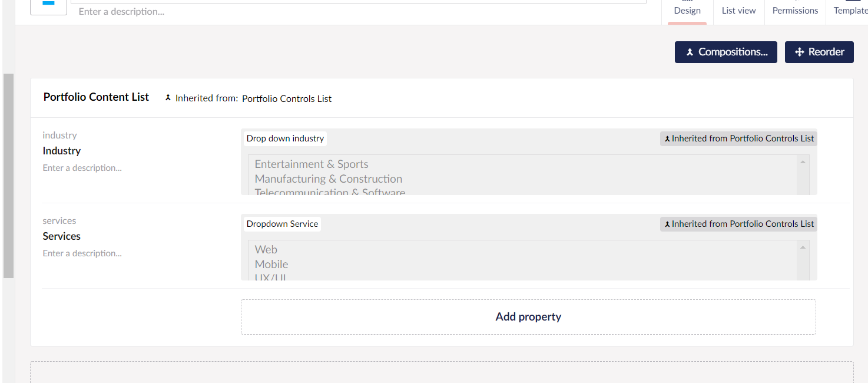This screenshot has height=383, width=868.
Task: Go to the Permissions tab
Action: 795,11
